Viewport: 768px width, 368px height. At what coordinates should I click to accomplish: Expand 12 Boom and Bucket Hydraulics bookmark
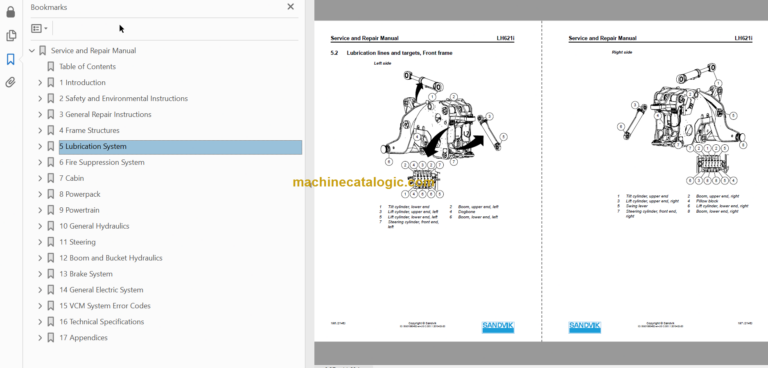coord(40,258)
